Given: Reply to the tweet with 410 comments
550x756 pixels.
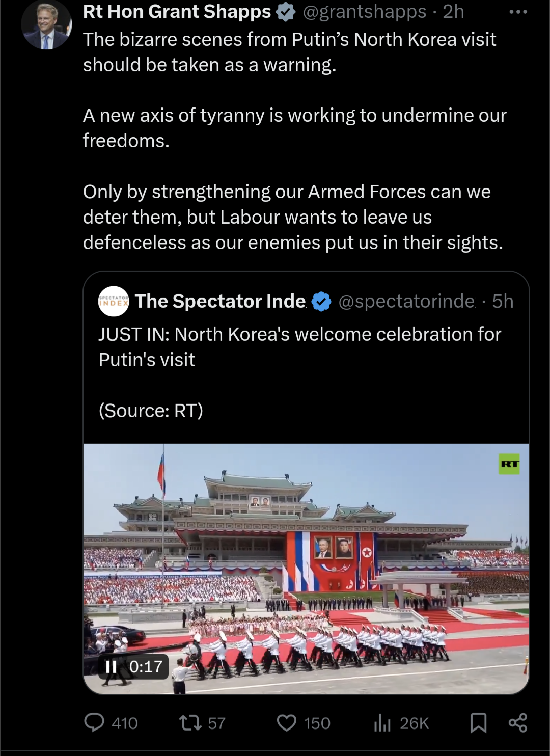Looking at the screenshot, I should (94, 723).
